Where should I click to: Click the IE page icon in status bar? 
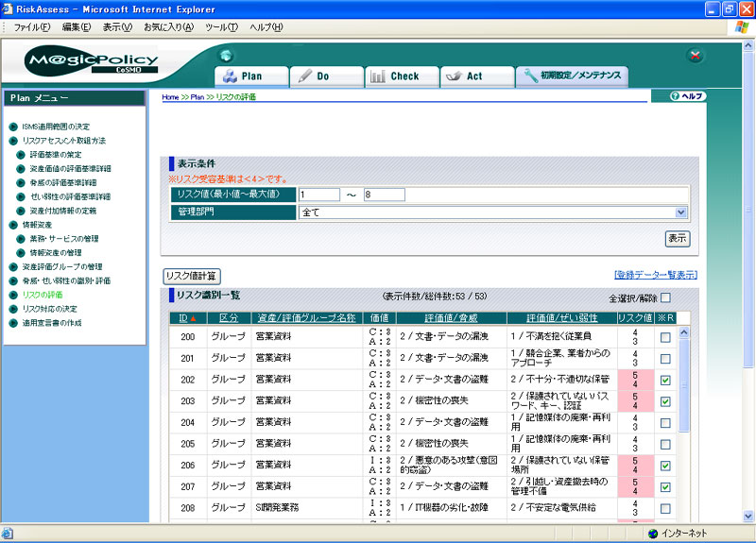click(x=8, y=534)
